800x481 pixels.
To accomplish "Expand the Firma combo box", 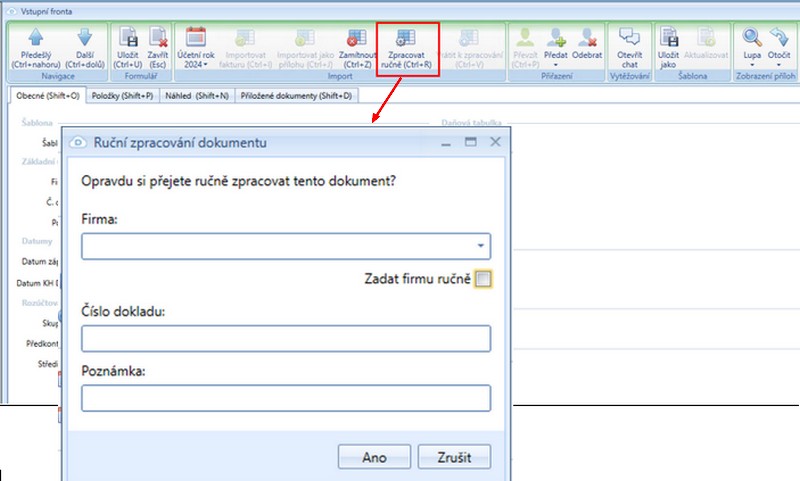I will pos(481,245).
